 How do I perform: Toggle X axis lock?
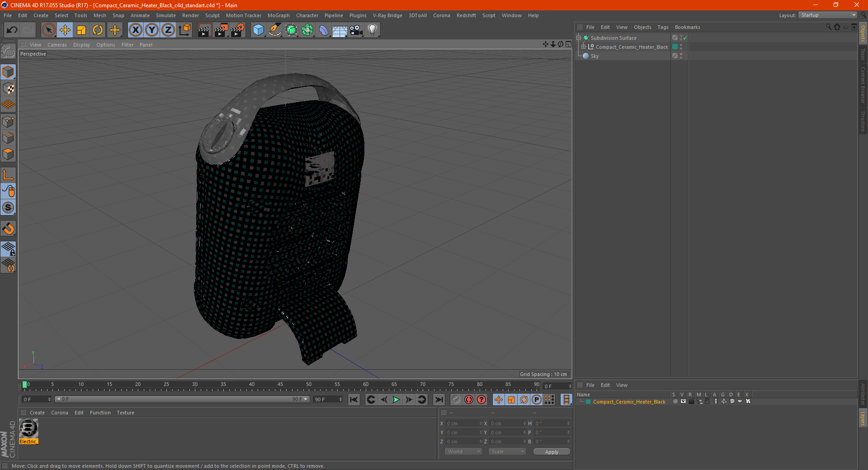coord(135,30)
